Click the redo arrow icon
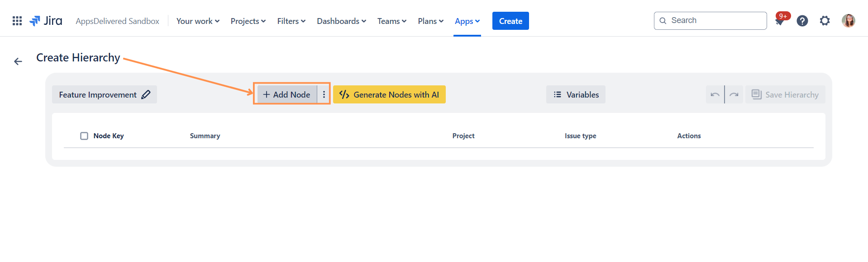 pos(734,94)
